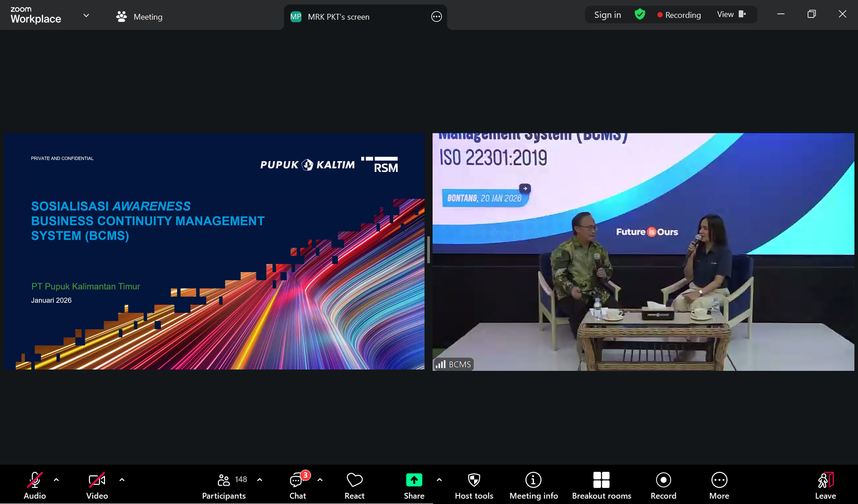Minimize the Zoom window
Image resolution: width=858 pixels, height=504 pixels.
[x=781, y=14]
